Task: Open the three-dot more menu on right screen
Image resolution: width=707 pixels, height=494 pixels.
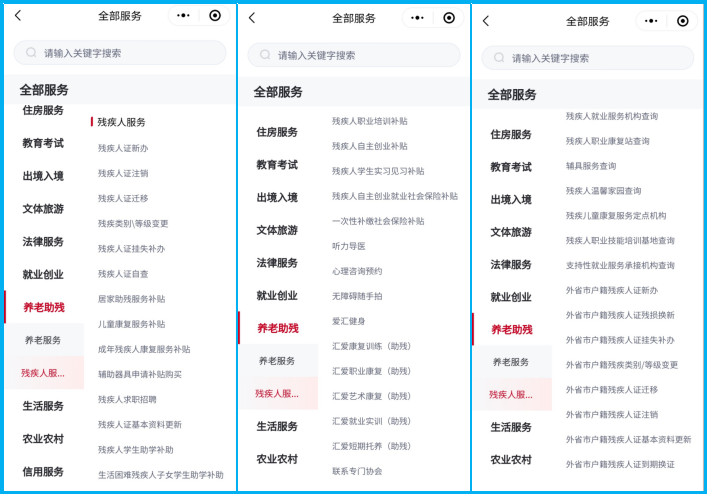Action: pos(650,21)
